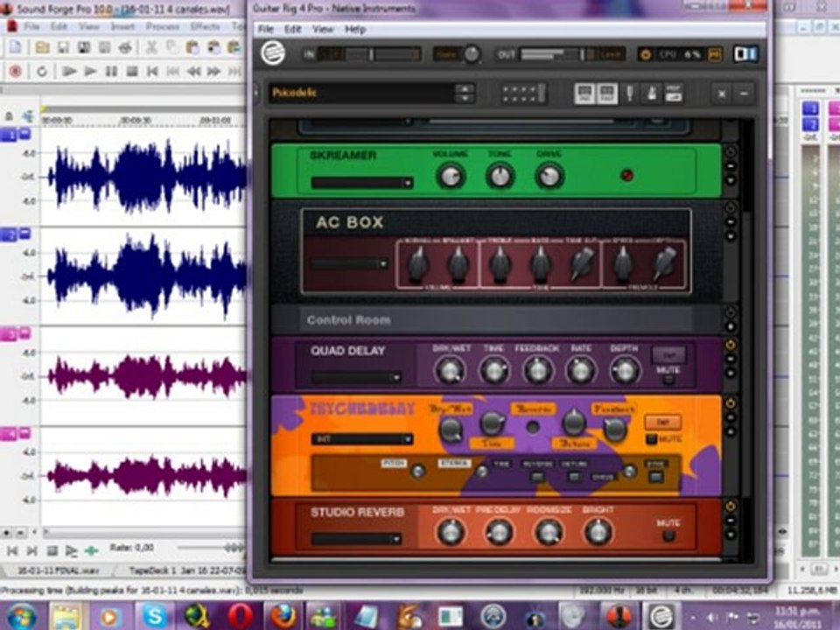Click the Paste clipboard icon in Sound Forge
This screenshot has height=630, width=840.
coord(192,47)
